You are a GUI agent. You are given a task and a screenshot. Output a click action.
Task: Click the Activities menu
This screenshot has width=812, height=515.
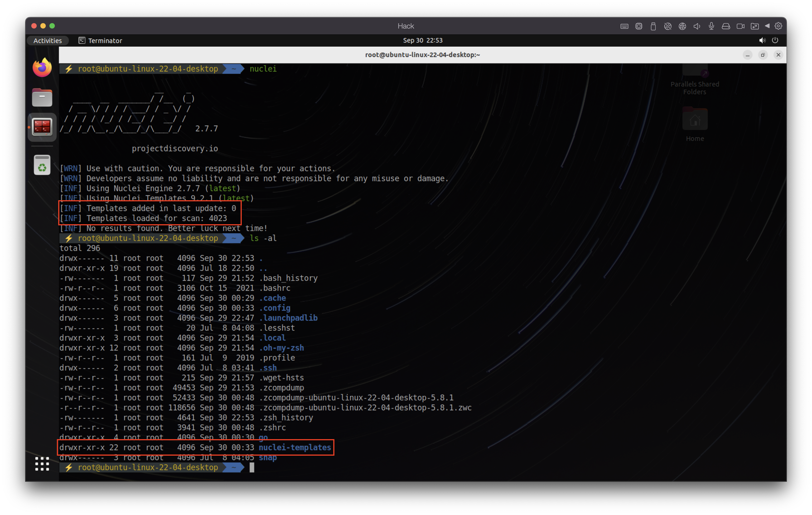point(48,41)
